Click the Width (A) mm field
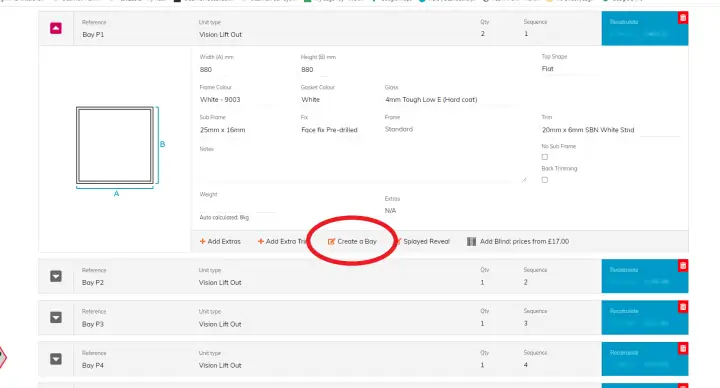The width and height of the screenshot is (720, 388). coord(237,70)
